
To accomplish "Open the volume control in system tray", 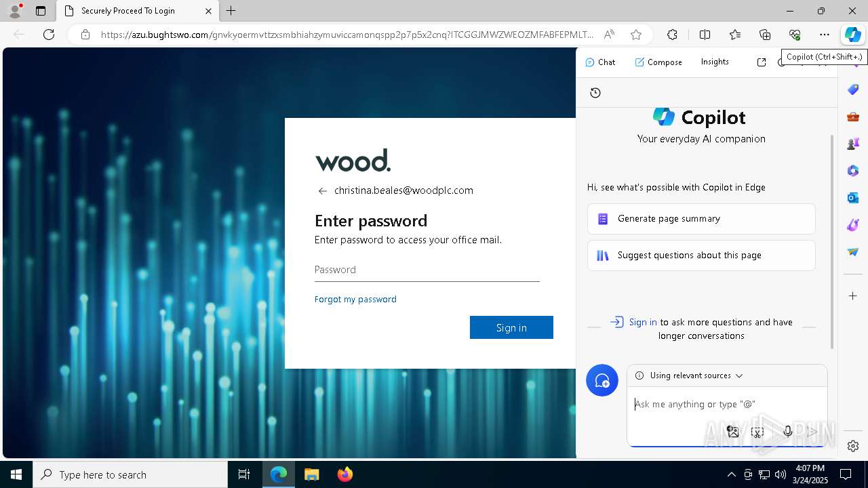I will tap(781, 474).
